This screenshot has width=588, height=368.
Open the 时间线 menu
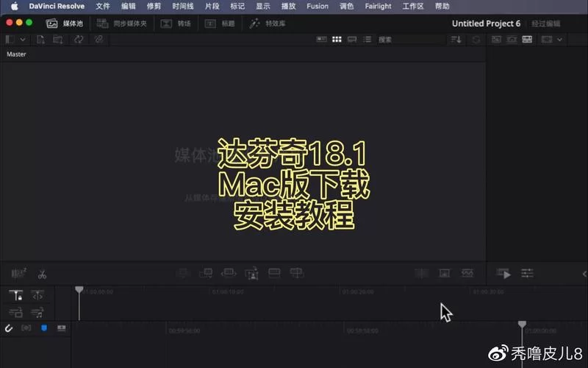[183, 6]
